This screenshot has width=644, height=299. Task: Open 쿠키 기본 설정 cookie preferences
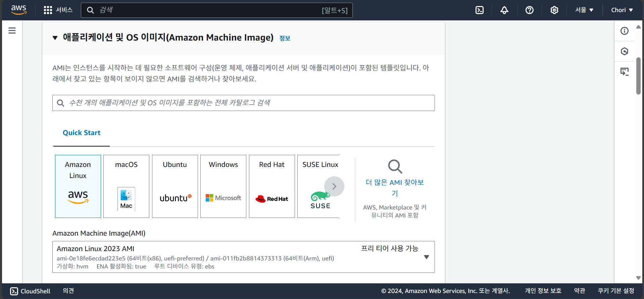click(616, 291)
